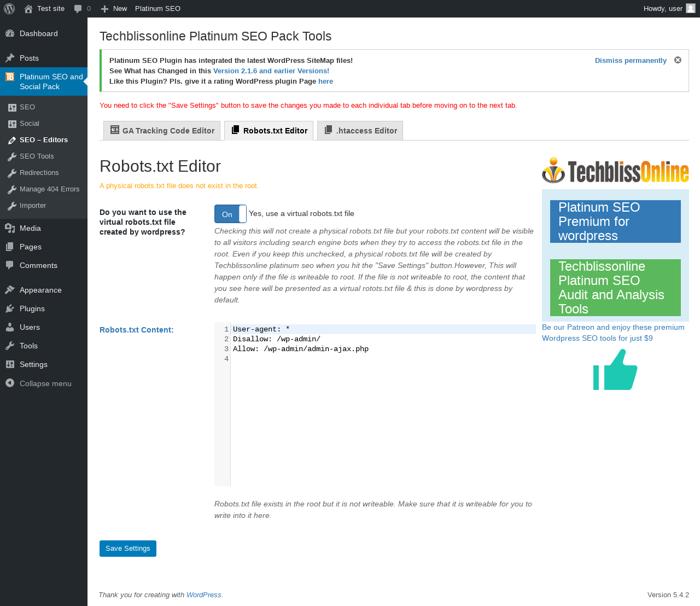Screen dimensions: 700x606
Task: Click into the Robots.txt content editor
Action: 375,404
